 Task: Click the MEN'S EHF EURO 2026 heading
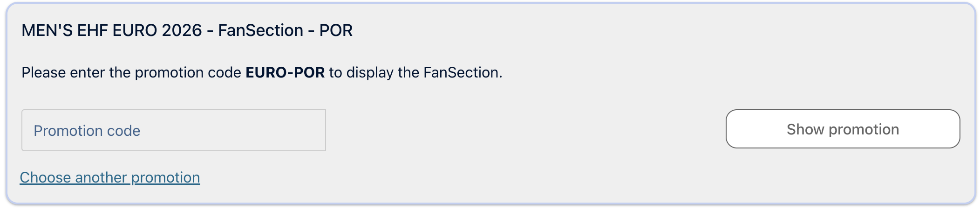tap(112, 30)
